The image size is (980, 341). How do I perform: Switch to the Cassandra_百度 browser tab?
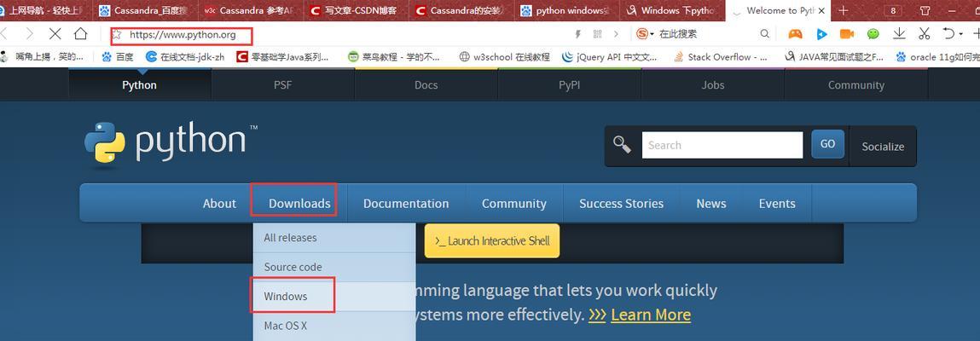pyautogui.click(x=145, y=10)
